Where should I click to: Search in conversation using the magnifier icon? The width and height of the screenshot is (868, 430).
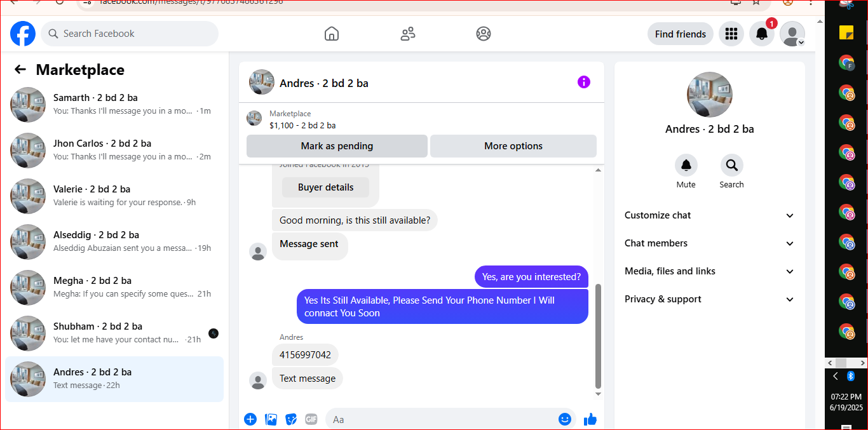[732, 165]
